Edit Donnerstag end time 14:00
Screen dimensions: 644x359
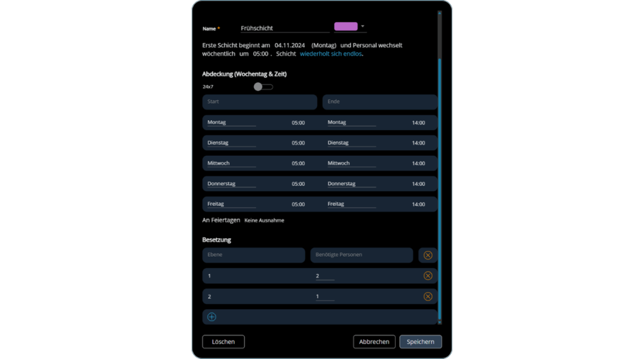(x=418, y=184)
